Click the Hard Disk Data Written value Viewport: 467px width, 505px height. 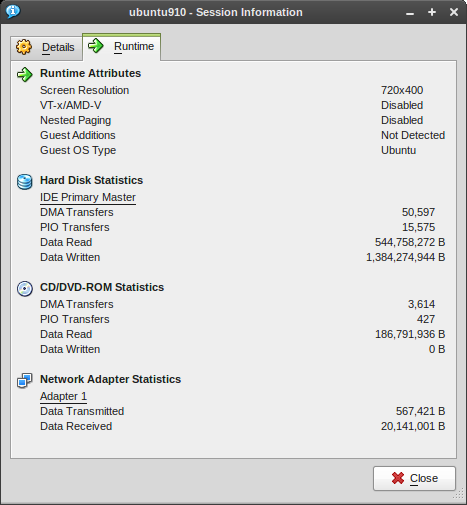click(x=406, y=257)
